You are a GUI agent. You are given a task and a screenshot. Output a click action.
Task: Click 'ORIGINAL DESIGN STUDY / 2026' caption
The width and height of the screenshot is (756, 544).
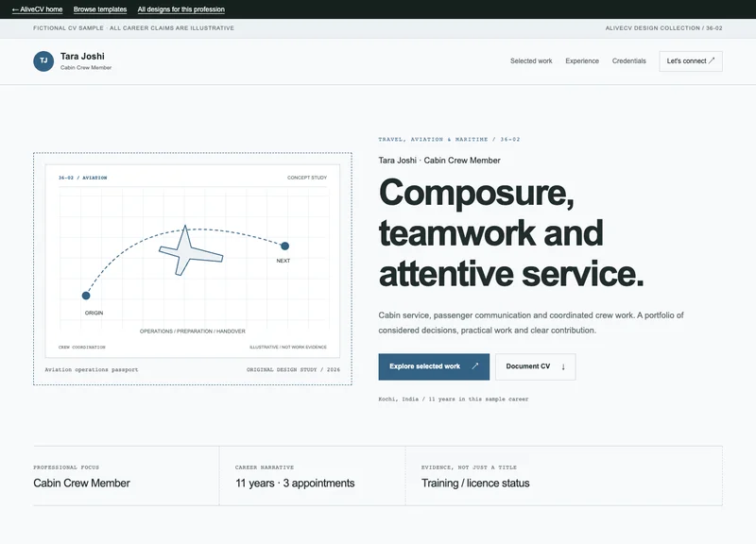(x=293, y=369)
